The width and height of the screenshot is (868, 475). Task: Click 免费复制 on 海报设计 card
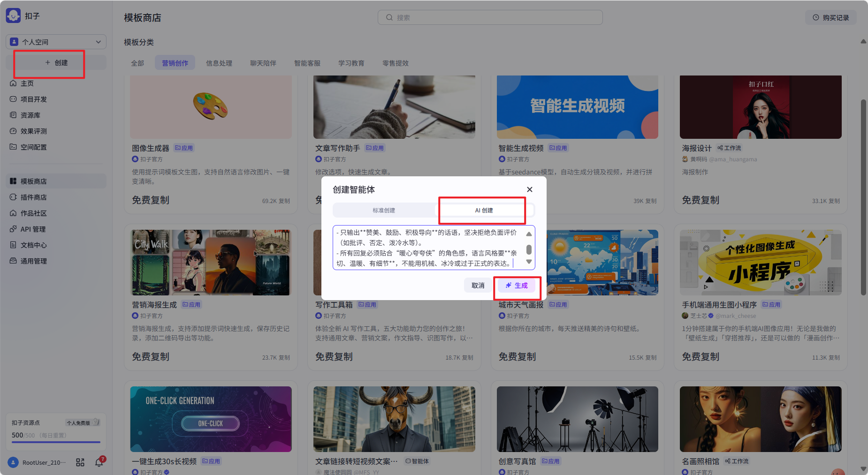[x=700, y=200]
